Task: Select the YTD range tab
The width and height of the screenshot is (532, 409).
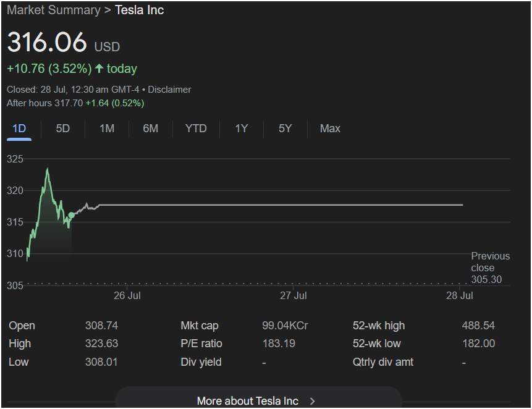Action: pos(196,129)
